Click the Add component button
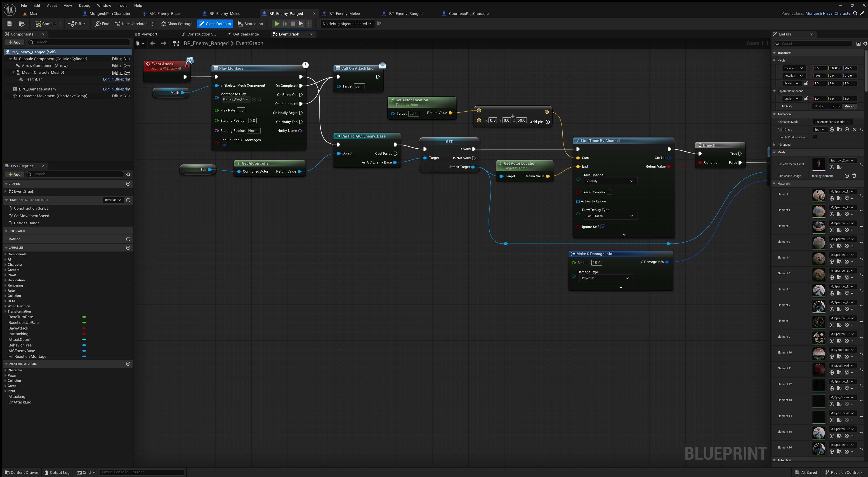This screenshot has width=868, height=477. click(14, 42)
